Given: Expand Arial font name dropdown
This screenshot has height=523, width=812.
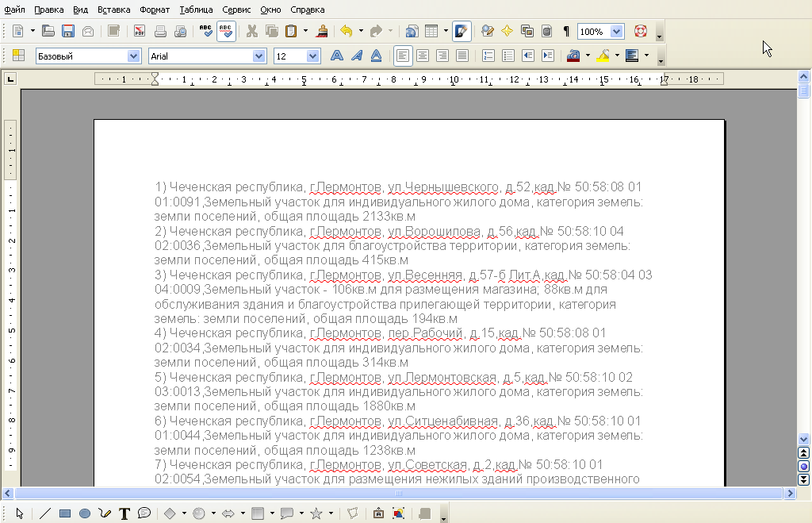Looking at the screenshot, I should (259, 56).
